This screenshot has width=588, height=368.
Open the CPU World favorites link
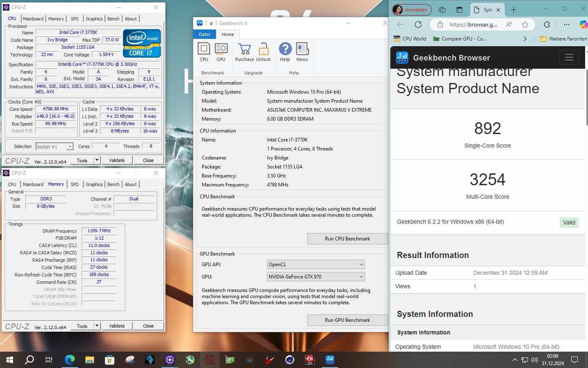[410, 39]
